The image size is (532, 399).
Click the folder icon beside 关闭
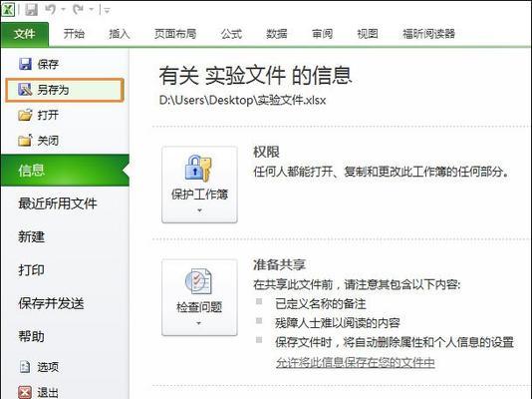(25, 140)
